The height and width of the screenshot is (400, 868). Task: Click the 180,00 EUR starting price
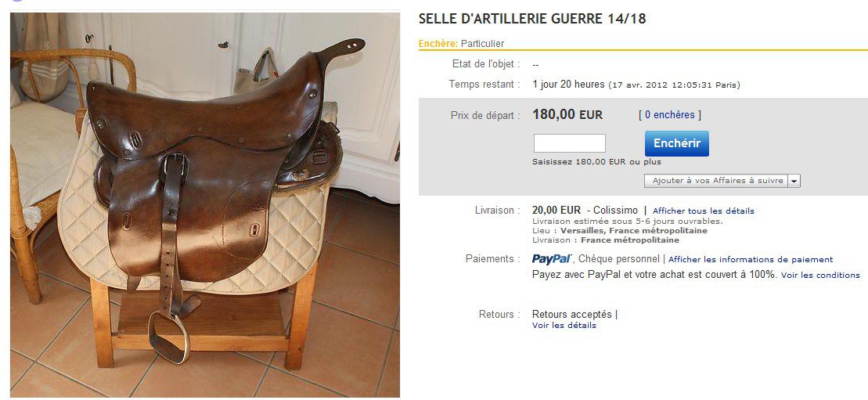click(567, 115)
